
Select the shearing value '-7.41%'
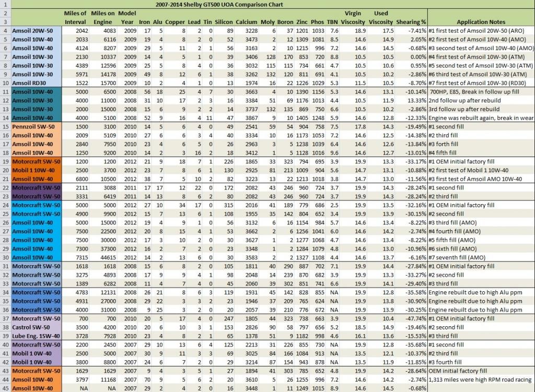(x=417, y=31)
